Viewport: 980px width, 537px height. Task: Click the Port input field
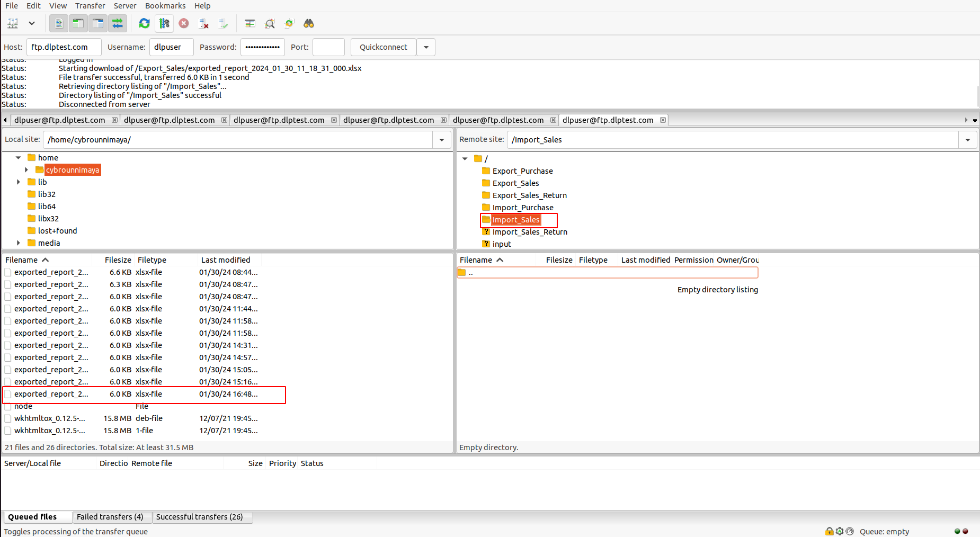coord(328,47)
